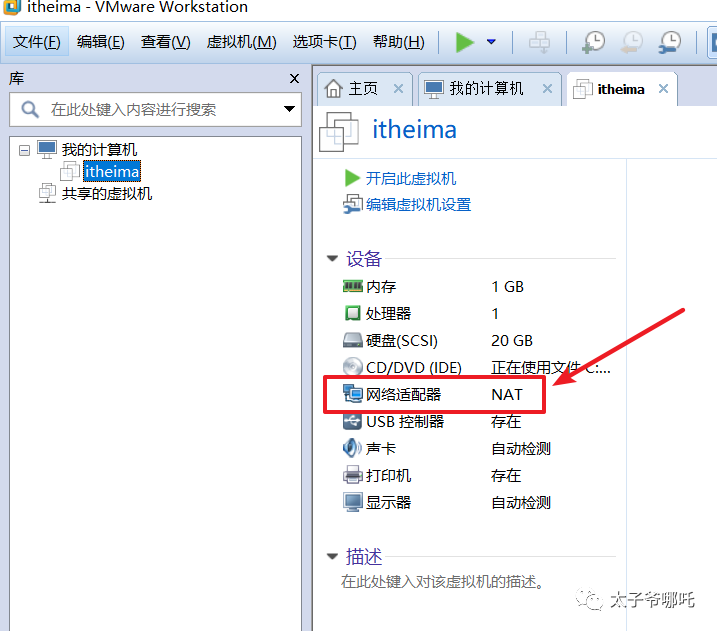The height and width of the screenshot is (631, 717).
Task: Close the itheima tab
Action: tap(663, 89)
